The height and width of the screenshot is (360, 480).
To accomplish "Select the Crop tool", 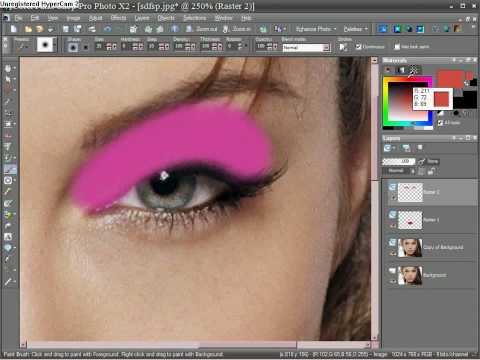I will pyautogui.click(x=8, y=113).
